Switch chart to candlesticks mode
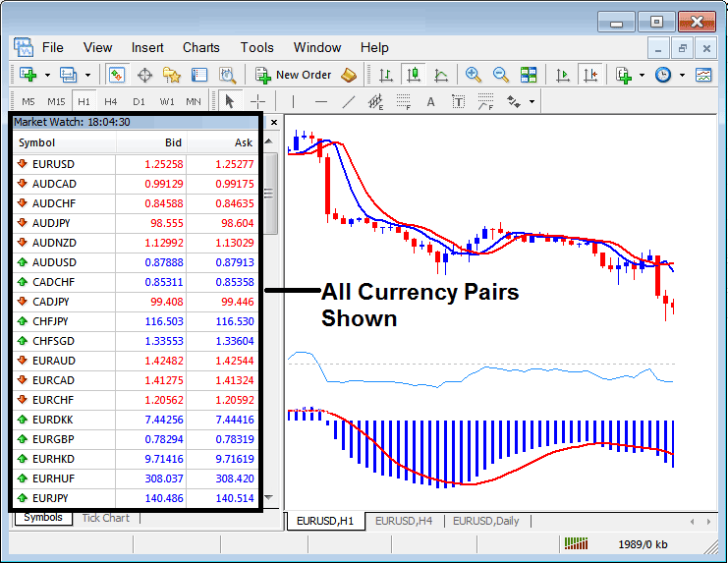The height and width of the screenshot is (563, 728). 413,75
